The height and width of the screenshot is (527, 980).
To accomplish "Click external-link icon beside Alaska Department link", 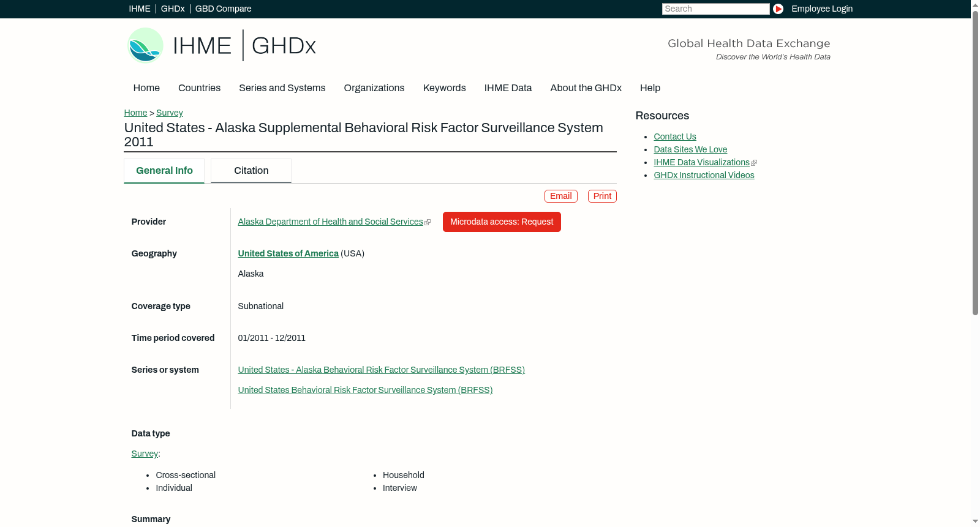I will point(428,222).
